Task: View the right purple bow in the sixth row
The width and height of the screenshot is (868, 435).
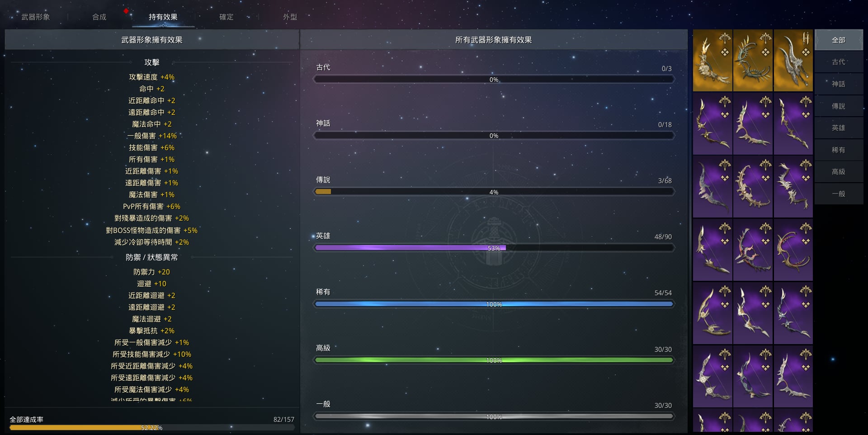Action: pyautogui.click(x=793, y=376)
